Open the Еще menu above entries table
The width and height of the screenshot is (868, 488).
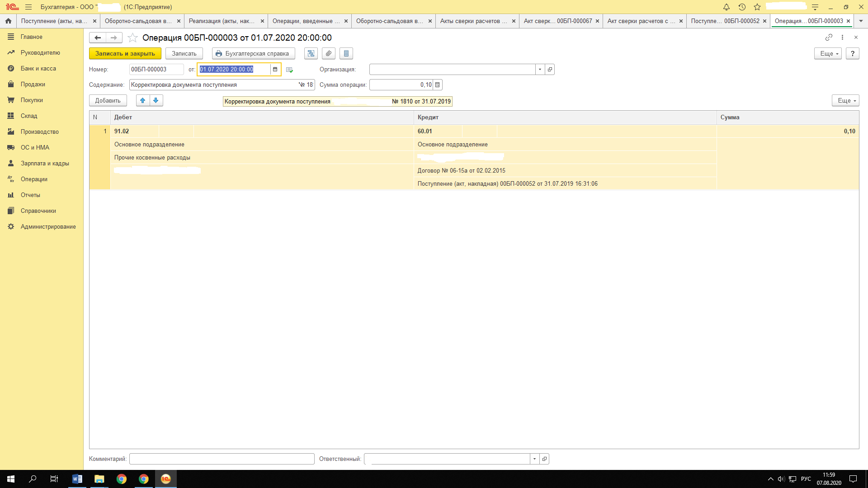click(x=845, y=100)
